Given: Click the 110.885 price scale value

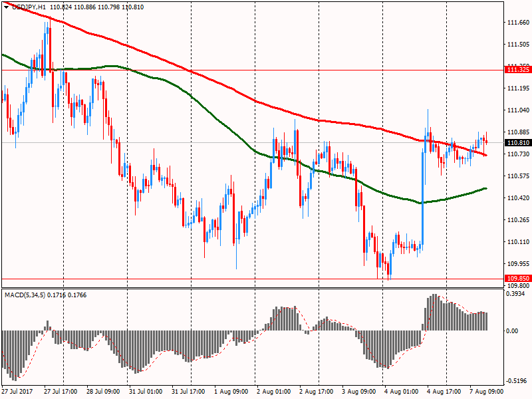Looking at the screenshot, I should 518,132.
